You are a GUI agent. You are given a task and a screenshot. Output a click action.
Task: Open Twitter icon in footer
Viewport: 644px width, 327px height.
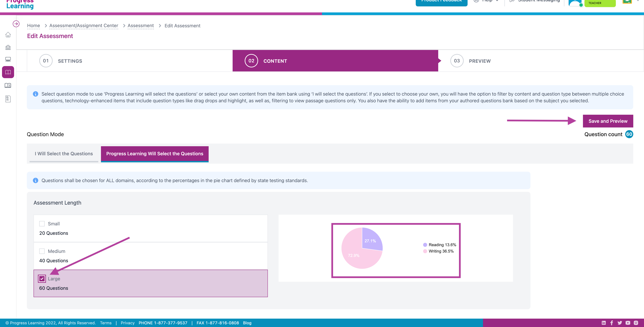tap(620, 323)
